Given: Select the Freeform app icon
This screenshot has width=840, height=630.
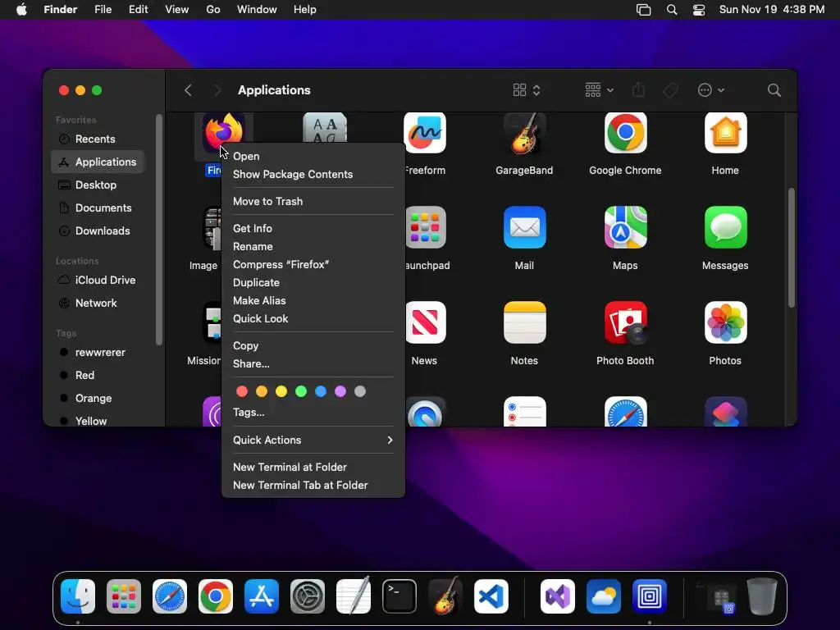Looking at the screenshot, I should 425,133.
